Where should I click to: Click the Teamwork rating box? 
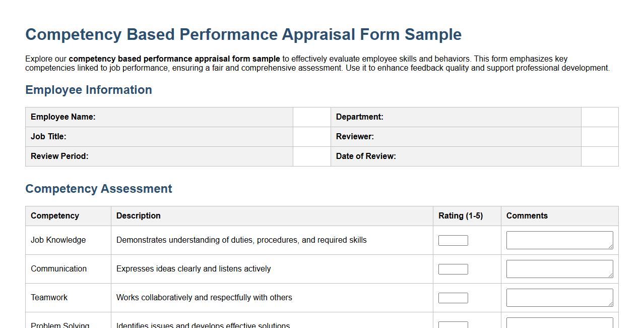453,297
